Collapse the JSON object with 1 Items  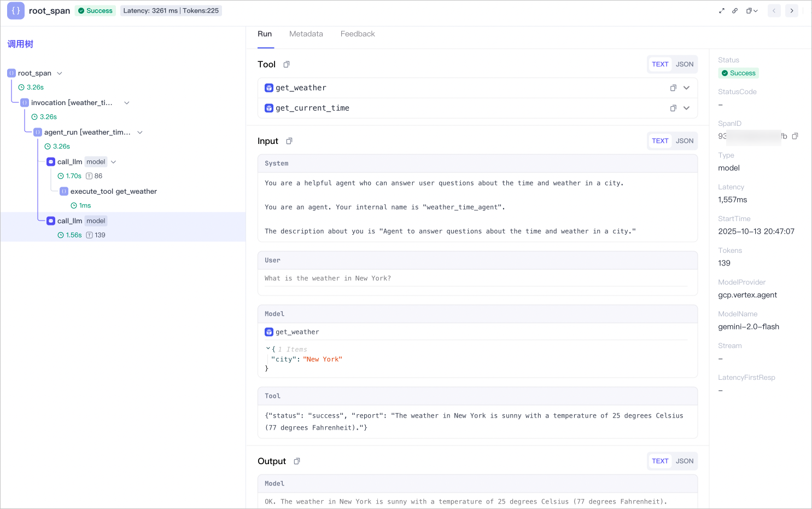coord(268,349)
